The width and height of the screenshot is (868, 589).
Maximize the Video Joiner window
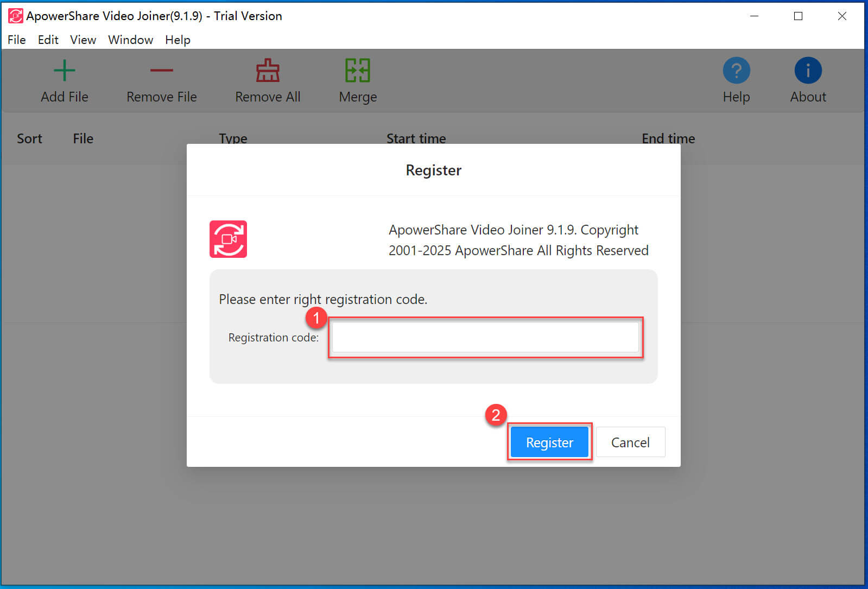click(x=798, y=16)
